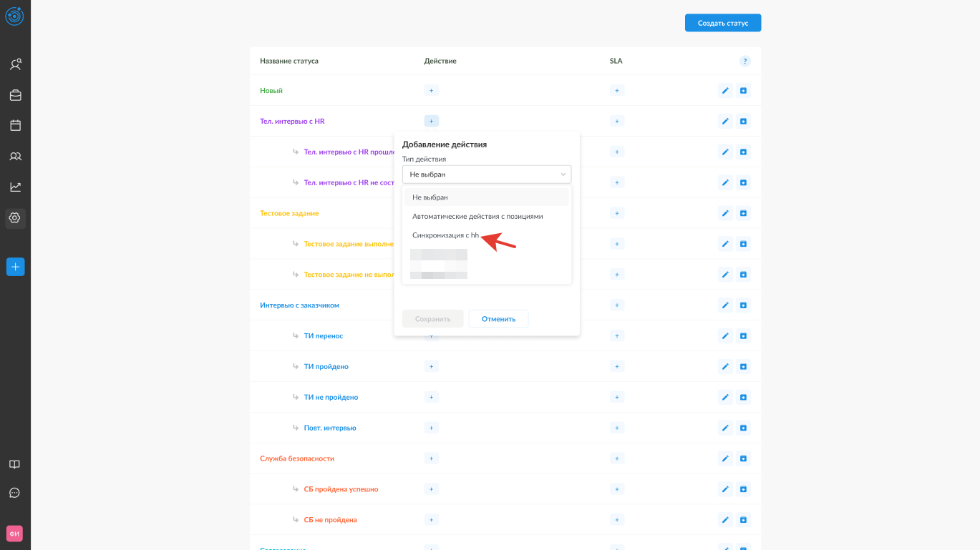Archive the Тел. интервью с HR status

(x=744, y=122)
